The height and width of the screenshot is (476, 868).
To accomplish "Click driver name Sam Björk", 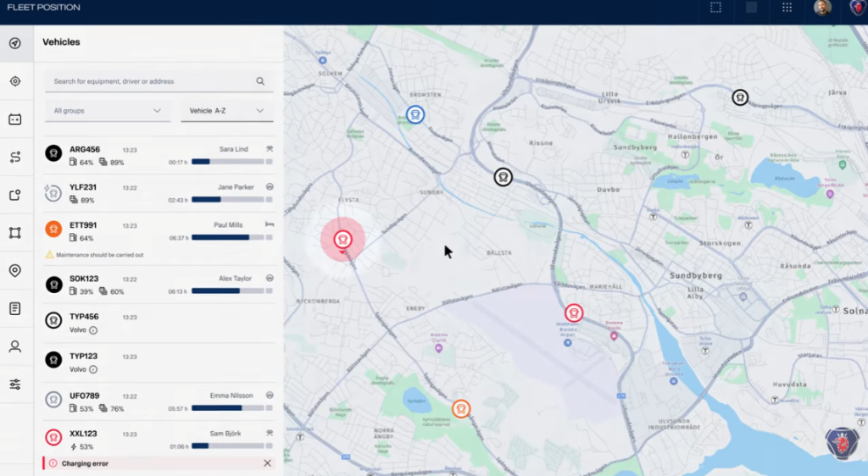I will coord(225,434).
